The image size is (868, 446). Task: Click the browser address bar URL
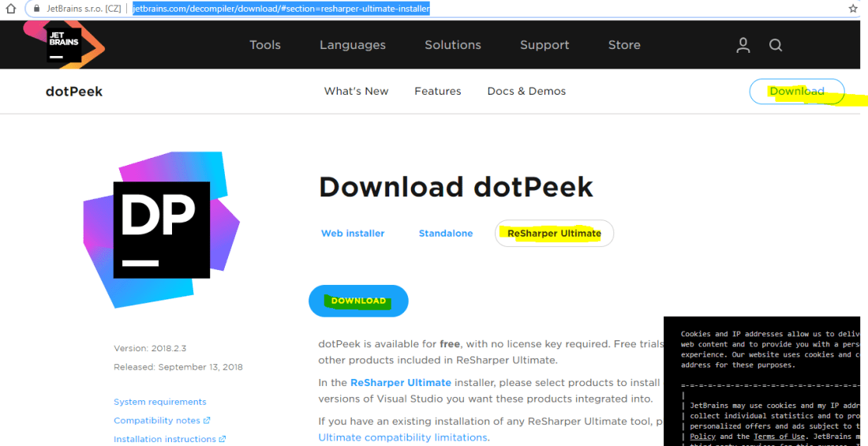click(281, 9)
